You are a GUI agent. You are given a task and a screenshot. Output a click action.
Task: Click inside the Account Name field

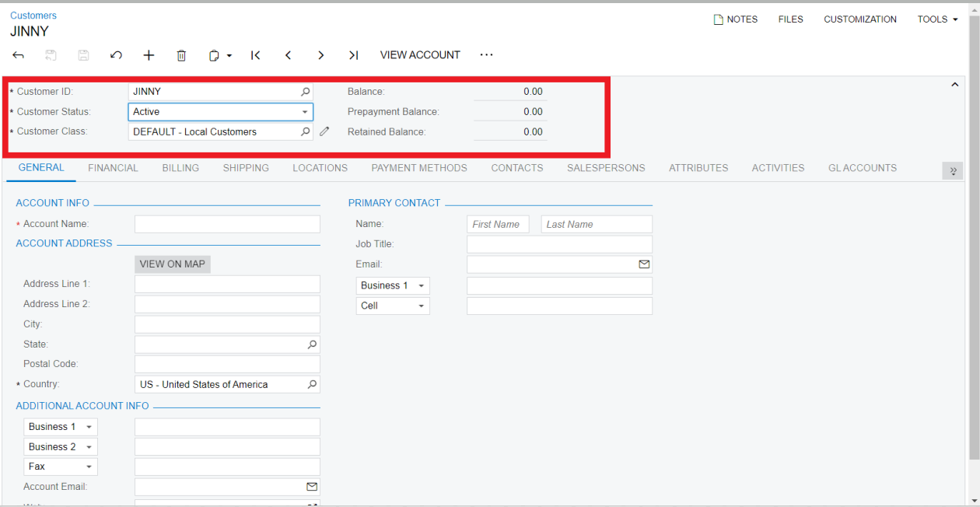coord(226,223)
